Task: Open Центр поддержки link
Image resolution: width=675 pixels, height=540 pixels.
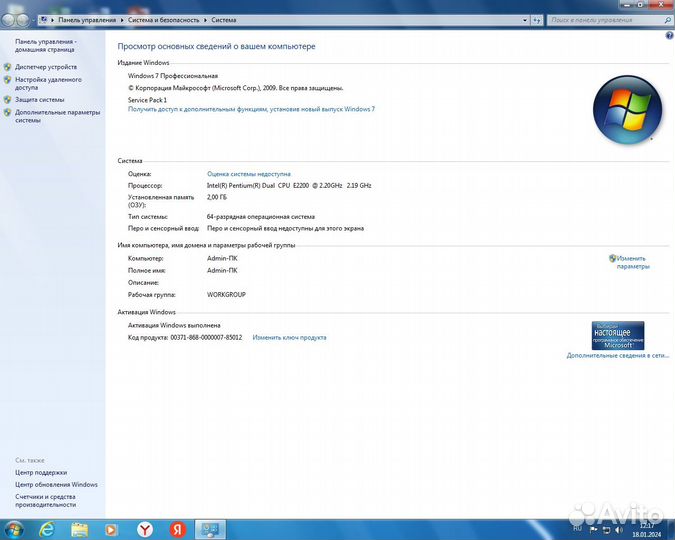Action: tap(41, 472)
